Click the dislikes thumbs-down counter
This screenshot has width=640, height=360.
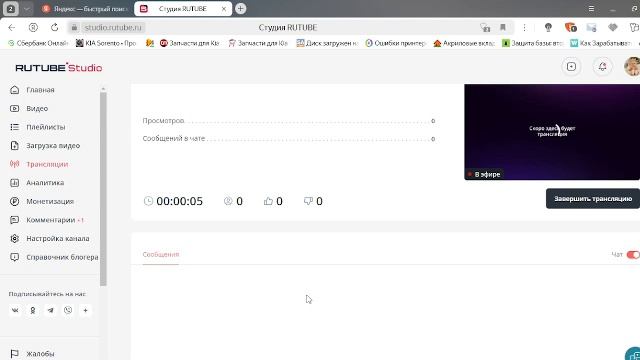point(313,201)
